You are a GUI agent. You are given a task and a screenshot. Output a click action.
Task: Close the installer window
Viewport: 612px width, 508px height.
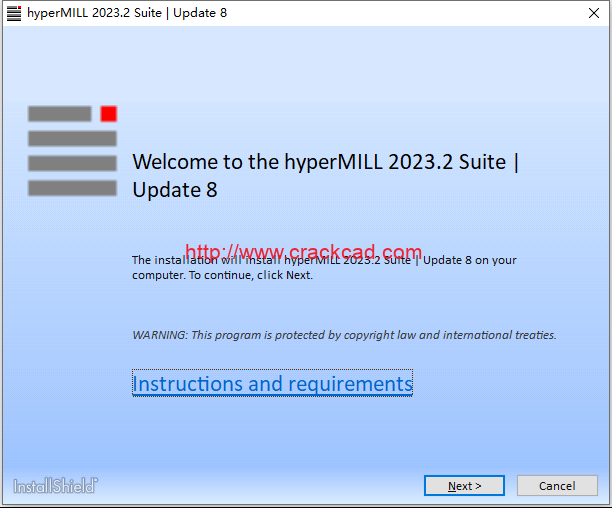pos(594,13)
